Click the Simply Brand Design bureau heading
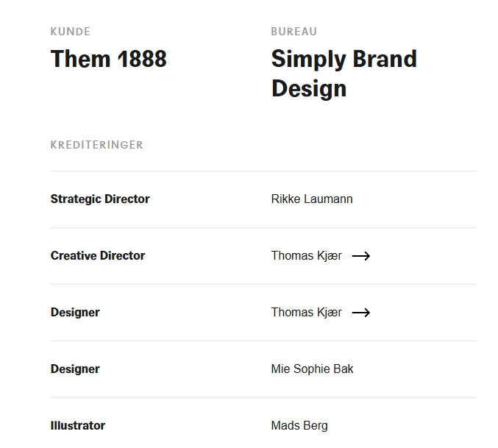 pos(344,74)
